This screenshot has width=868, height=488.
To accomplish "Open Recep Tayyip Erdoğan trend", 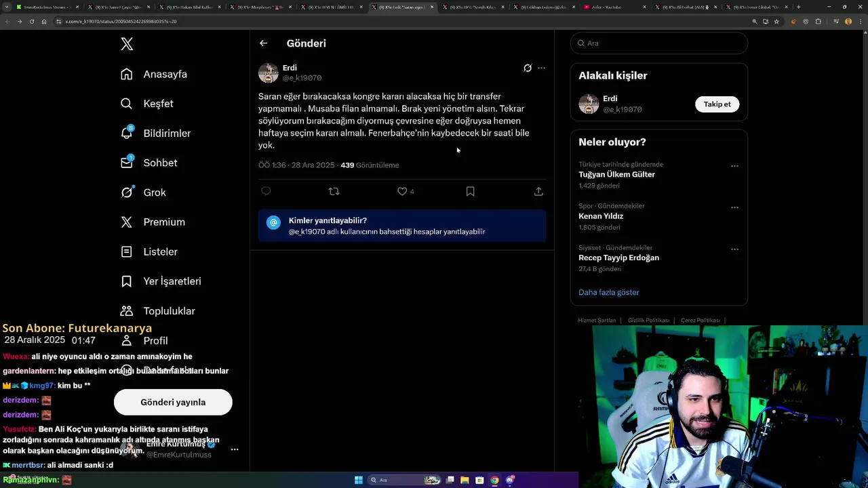I will point(618,258).
